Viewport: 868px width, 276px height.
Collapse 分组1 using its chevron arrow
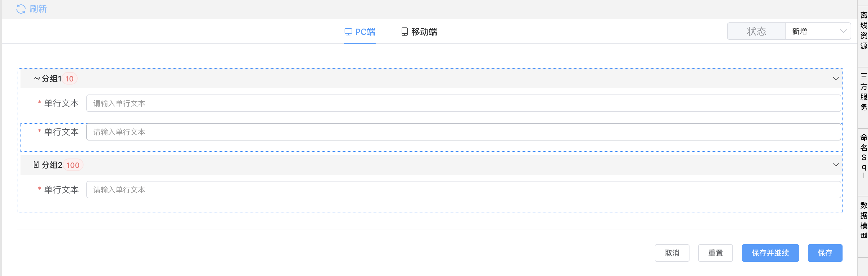(x=836, y=79)
